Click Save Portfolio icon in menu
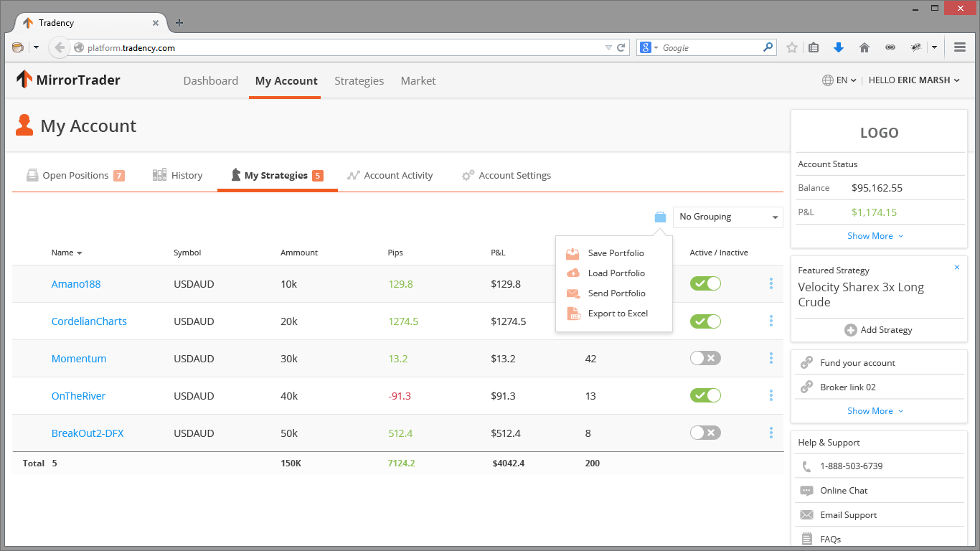The image size is (980, 551). pyautogui.click(x=573, y=253)
